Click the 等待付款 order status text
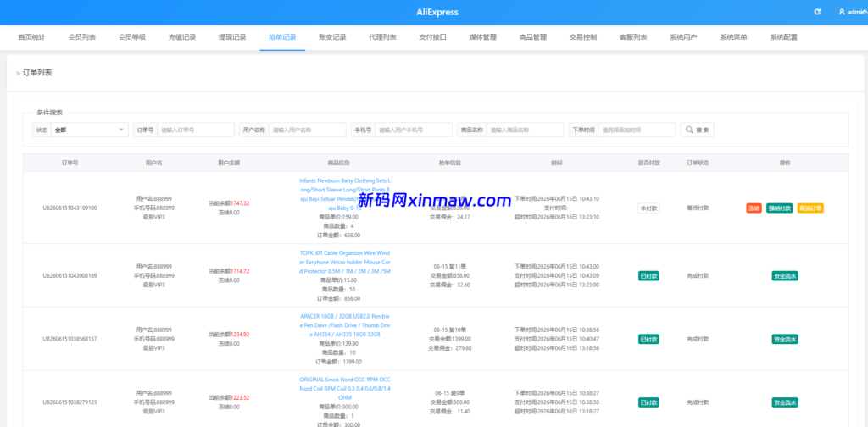This screenshot has width=868, height=427. (698, 208)
